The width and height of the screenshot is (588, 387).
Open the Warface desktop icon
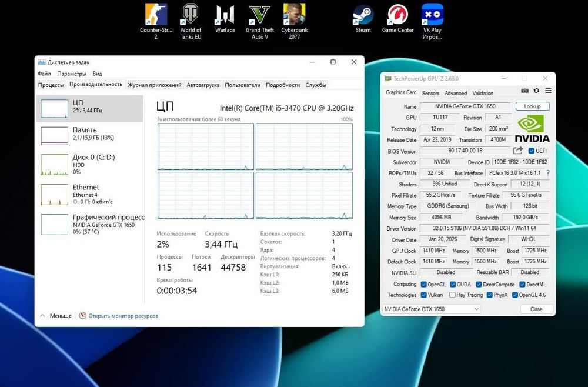225,18
